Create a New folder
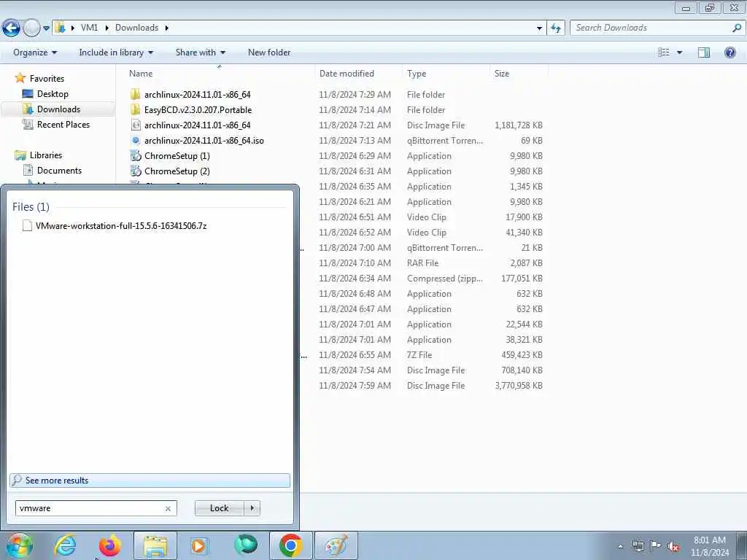Image resolution: width=747 pixels, height=560 pixels. coord(269,52)
